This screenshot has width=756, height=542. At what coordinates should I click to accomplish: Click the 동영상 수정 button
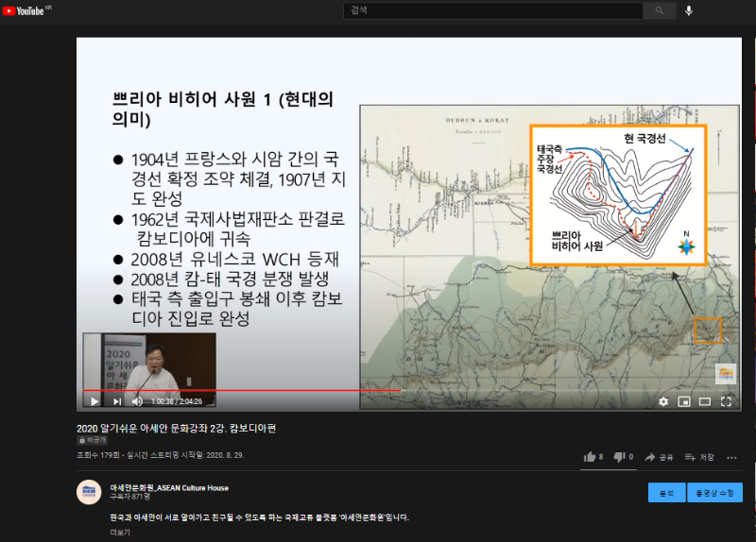(714, 492)
